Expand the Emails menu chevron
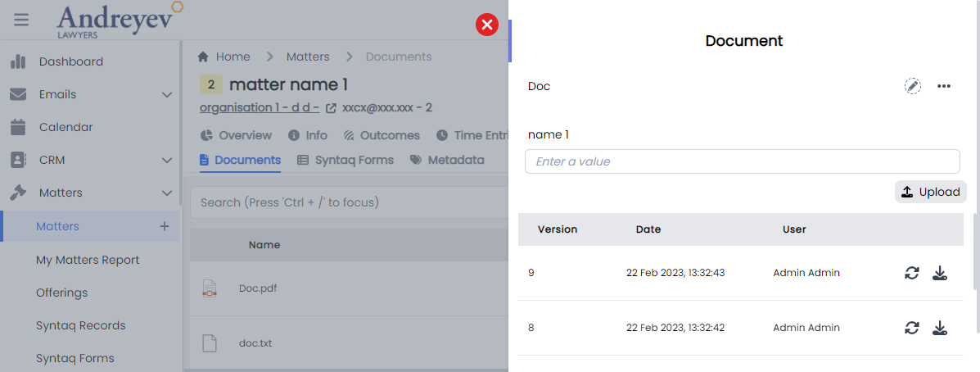980x372 pixels. tap(167, 95)
